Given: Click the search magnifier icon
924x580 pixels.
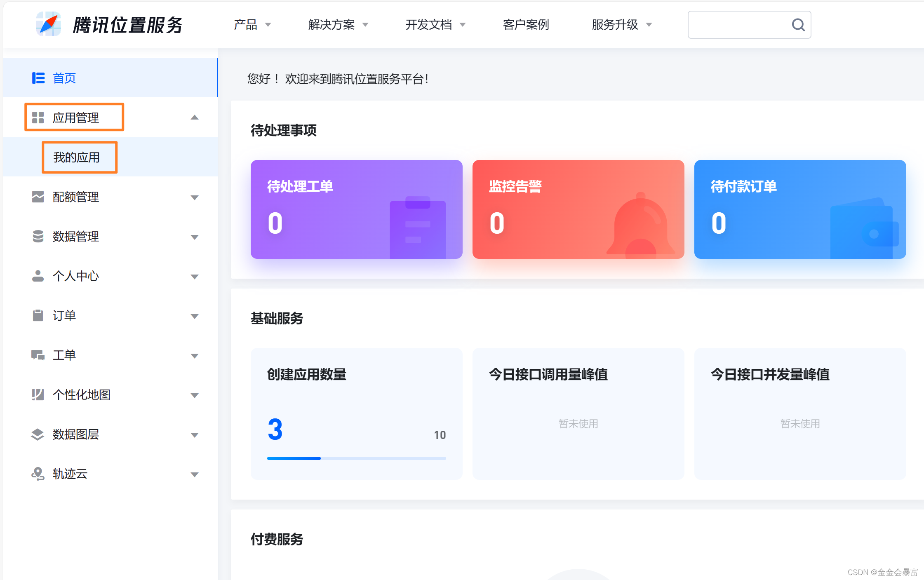Looking at the screenshot, I should 798,25.
